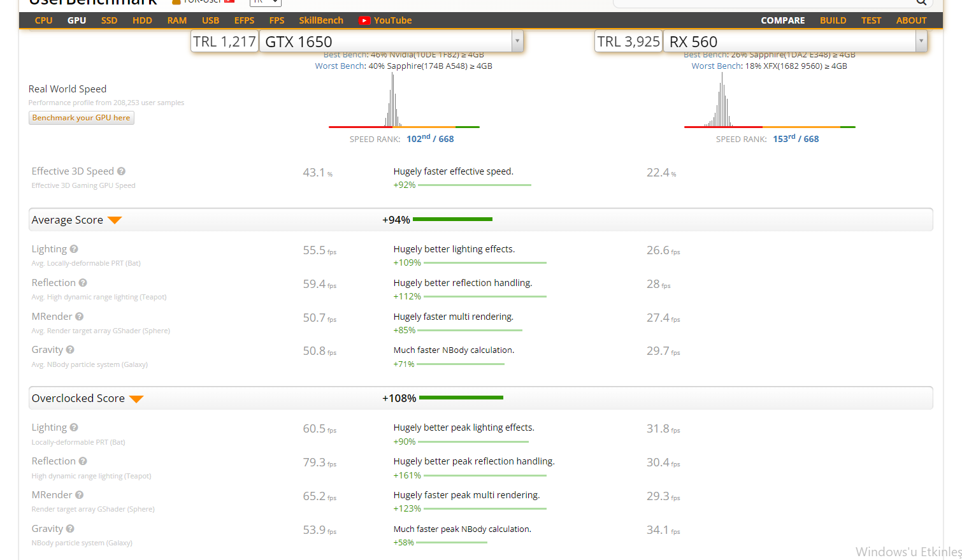
Task: Click the +108% Overclocked Score green bar
Action: click(x=461, y=398)
